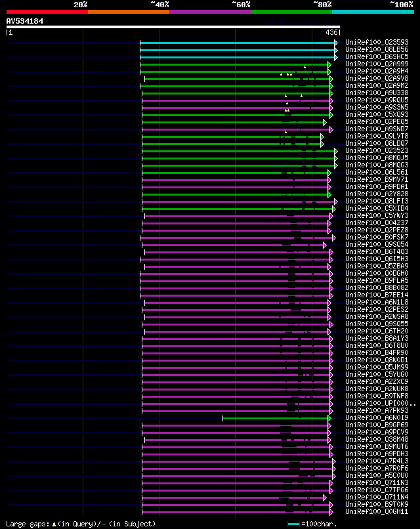
Task: Select the UniRef100_A8MQG3 hit label
Action: 377,165
